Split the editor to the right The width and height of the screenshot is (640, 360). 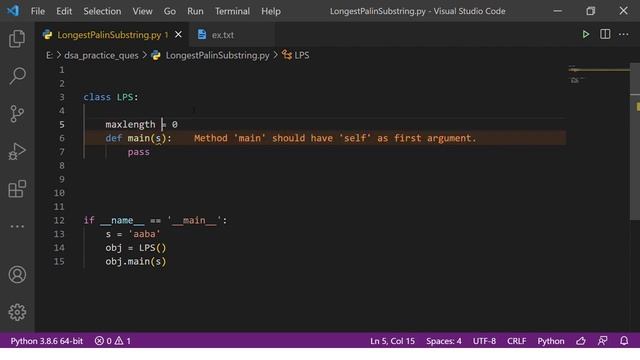[605, 34]
